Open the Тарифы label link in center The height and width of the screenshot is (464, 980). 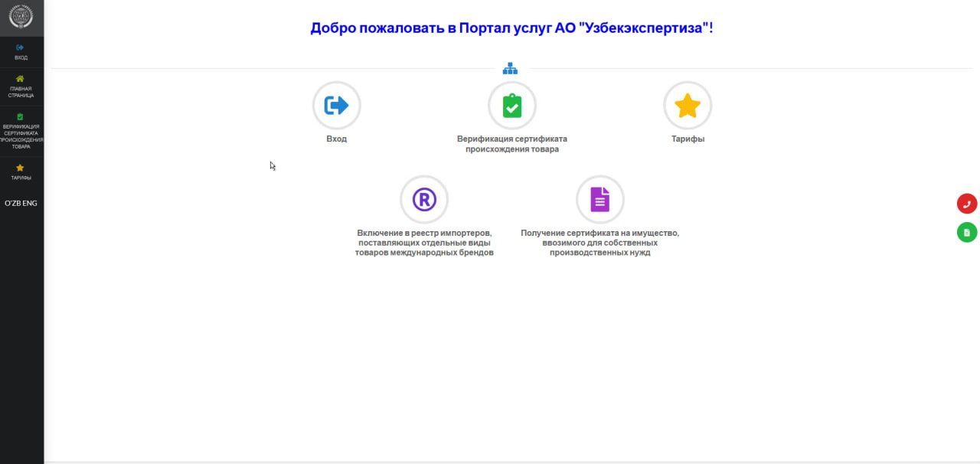[x=688, y=139]
